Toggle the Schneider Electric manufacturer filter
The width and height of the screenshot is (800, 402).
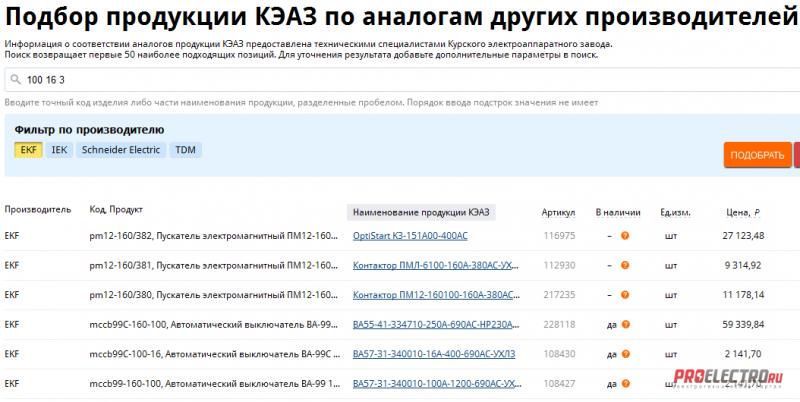click(x=121, y=150)
